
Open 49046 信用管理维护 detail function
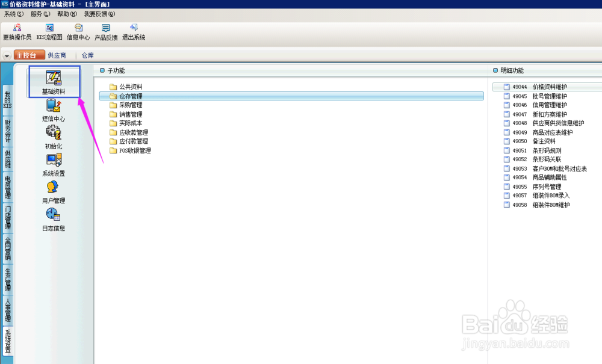pyautogui.click(x=536, y=105)
